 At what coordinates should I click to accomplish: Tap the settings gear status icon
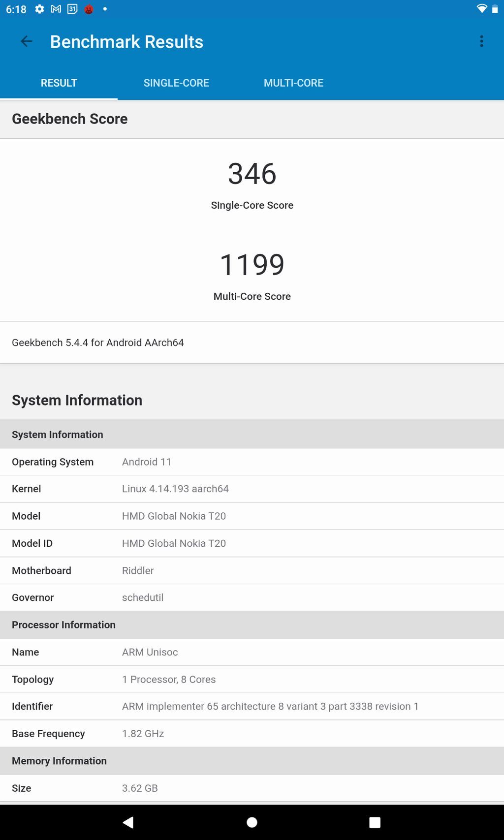coord(39,9)
